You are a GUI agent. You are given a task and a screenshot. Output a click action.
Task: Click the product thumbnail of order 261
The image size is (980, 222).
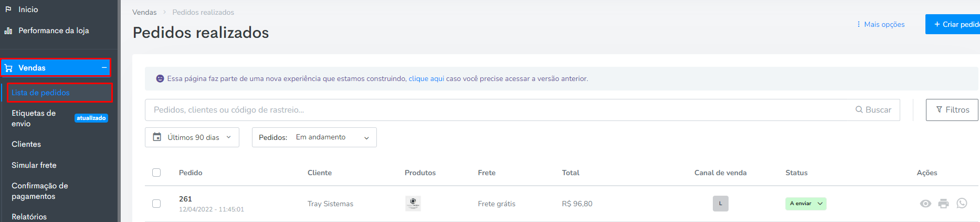tap(413, 203)
